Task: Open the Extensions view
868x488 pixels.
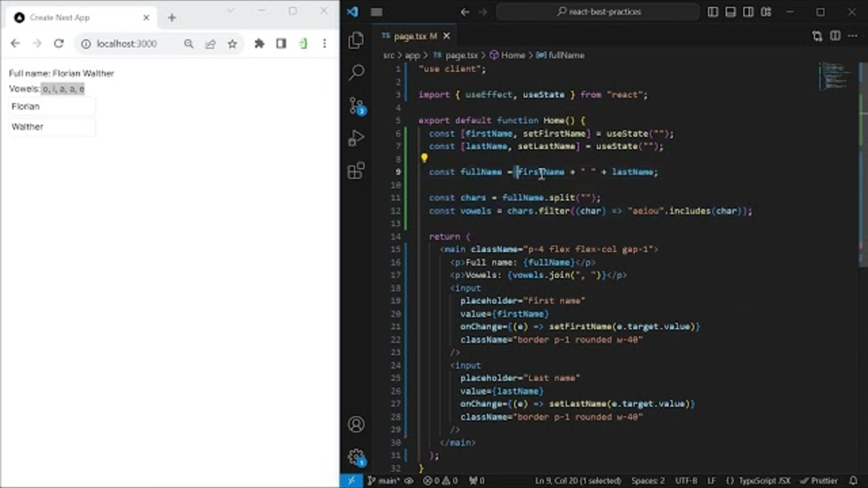Action: 356,171
